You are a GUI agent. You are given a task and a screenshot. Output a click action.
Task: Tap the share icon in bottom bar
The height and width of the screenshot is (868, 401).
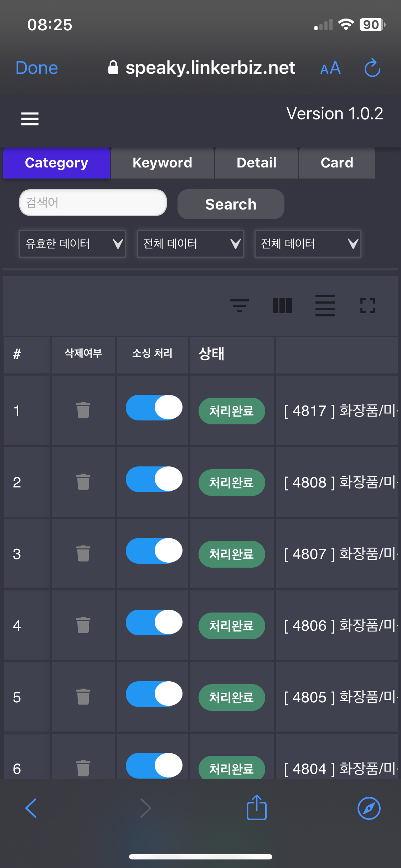[x=257, y=808]
